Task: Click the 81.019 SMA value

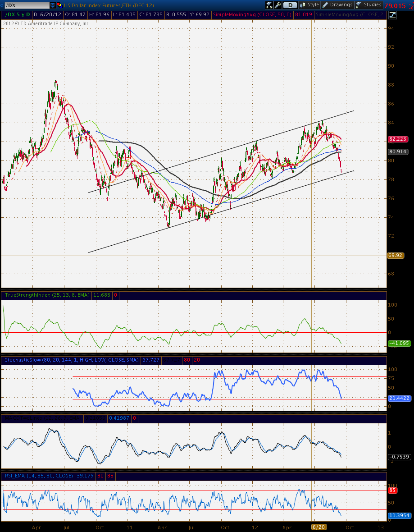Action: (304, 14)
